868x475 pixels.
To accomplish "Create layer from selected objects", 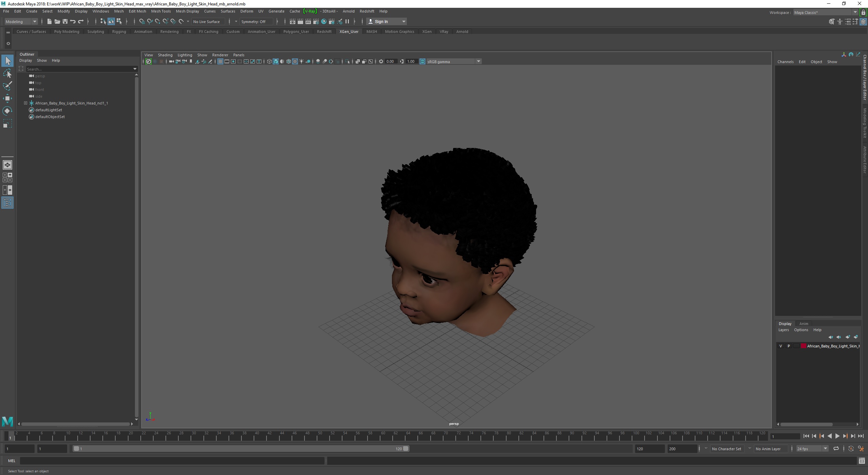I will (x=856, y=337).
